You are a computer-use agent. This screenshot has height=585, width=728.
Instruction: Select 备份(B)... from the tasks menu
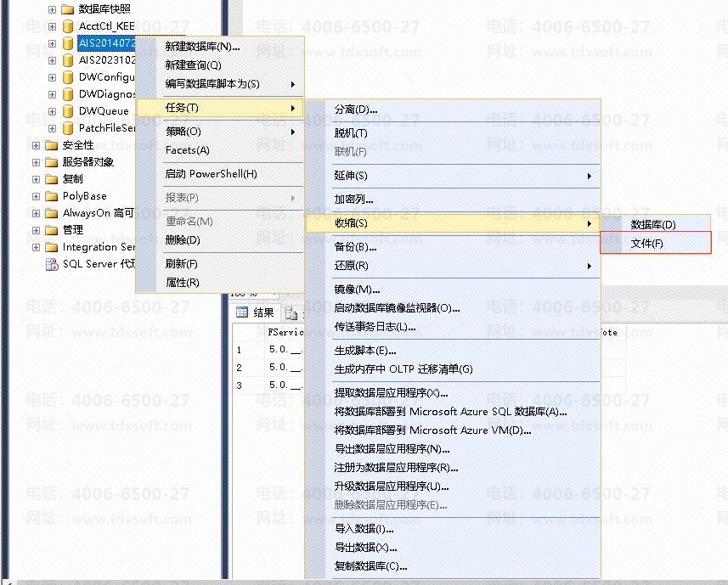coord(355,247)
